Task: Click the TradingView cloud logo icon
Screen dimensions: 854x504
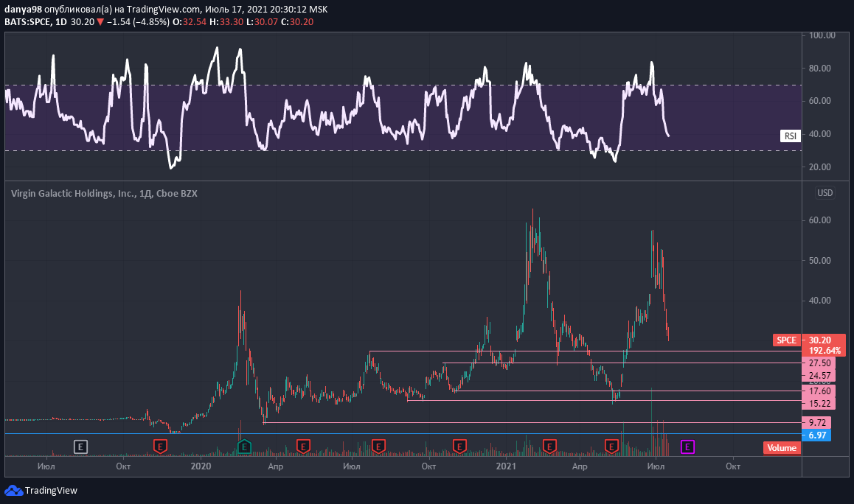Action: pyautogui.click(x=13, y=491)
